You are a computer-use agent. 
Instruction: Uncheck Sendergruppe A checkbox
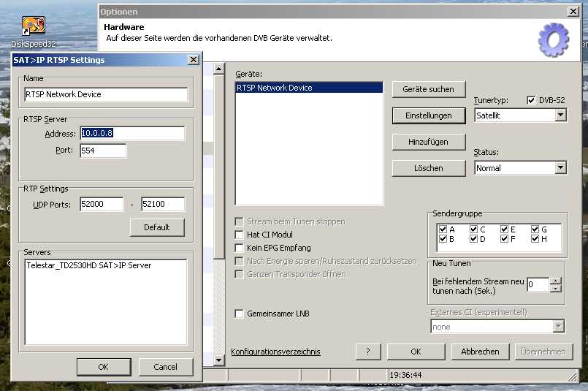point(443,229)
